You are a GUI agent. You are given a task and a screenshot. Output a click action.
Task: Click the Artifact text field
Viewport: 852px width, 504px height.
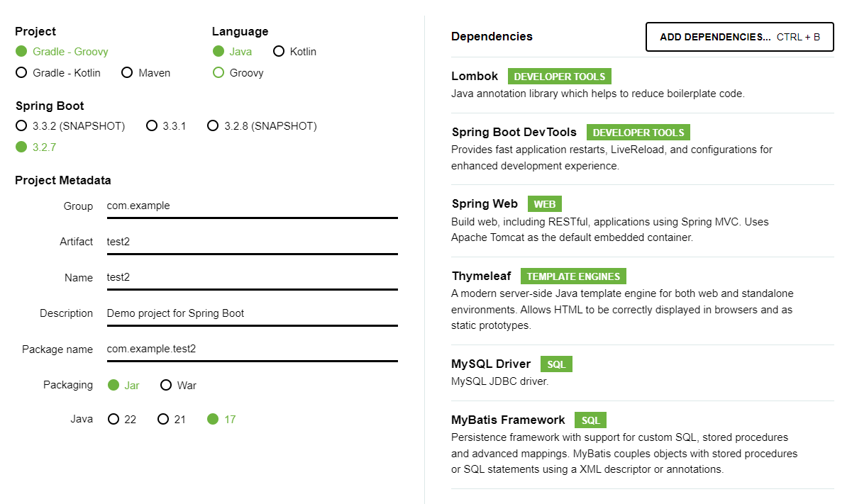[252, 242]
